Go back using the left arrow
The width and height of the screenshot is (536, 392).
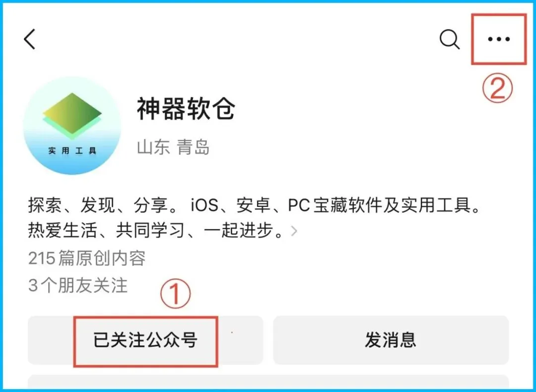pyautogui.click(x=29, y=39)
